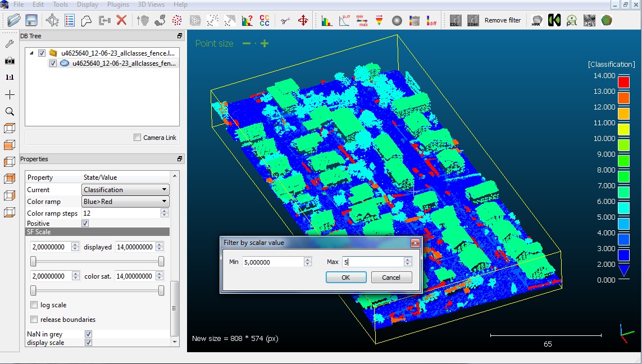
Task: Click the red X delete icon
Action: 121,21
